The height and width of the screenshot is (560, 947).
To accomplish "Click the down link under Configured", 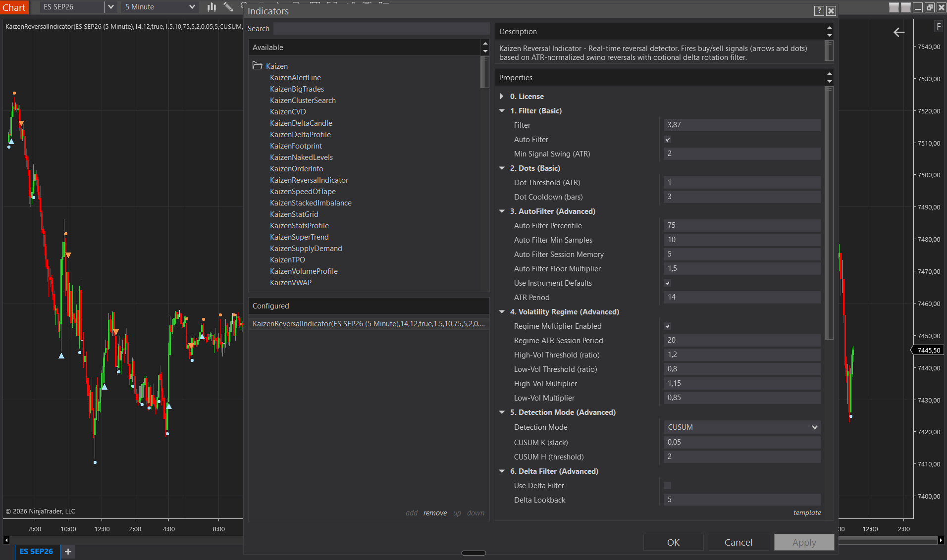I will point(475,513).
